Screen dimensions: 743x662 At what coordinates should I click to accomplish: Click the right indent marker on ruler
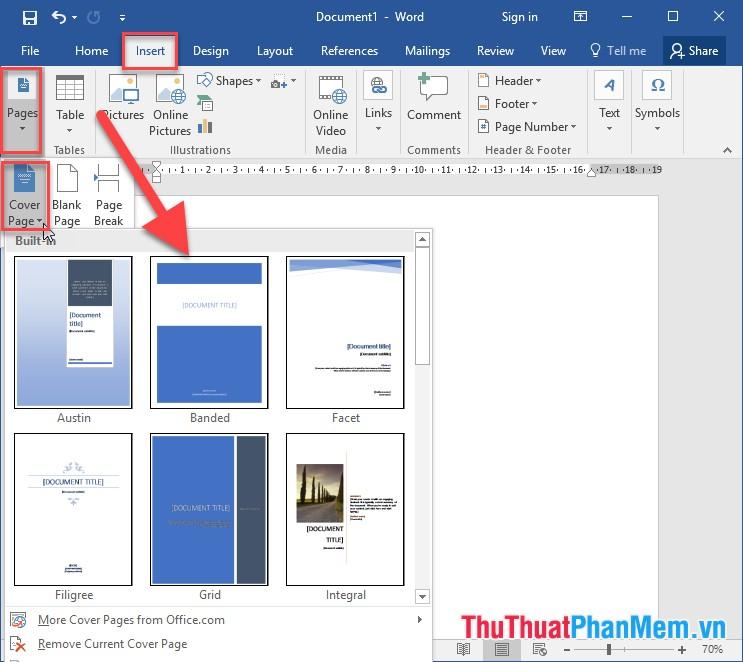[x=591, y=173]
